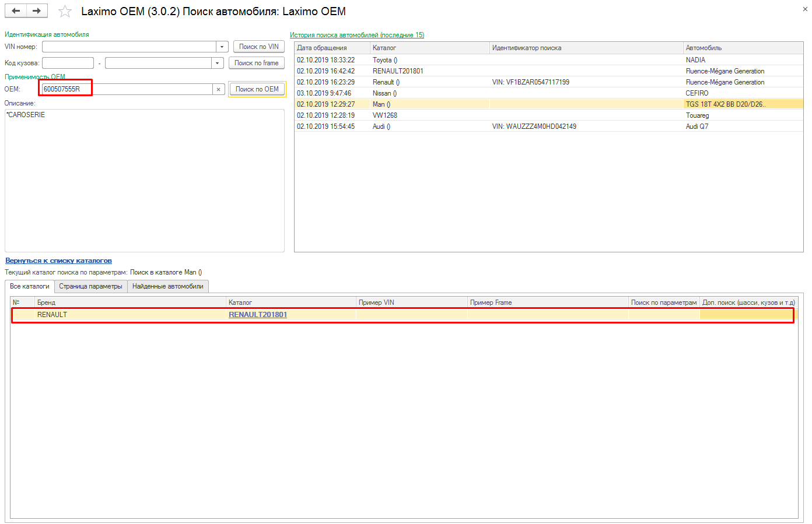Viewport: 812px width, 524px height.
Task: Switch to Найденные автомобили tab
Action: [x=168, y=286]
